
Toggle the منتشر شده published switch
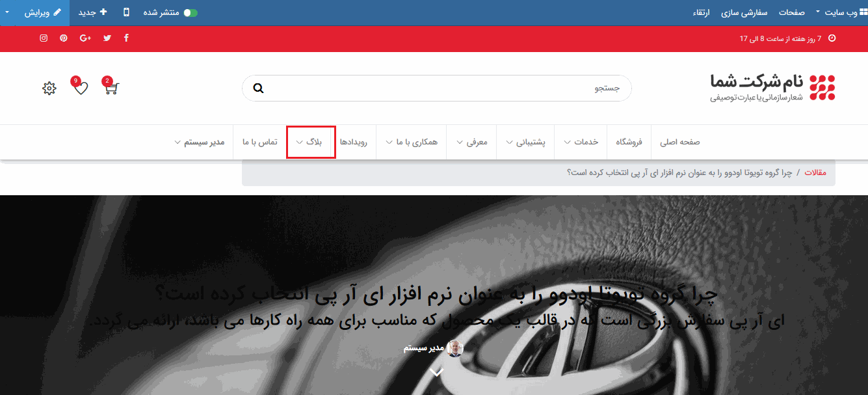191,12
